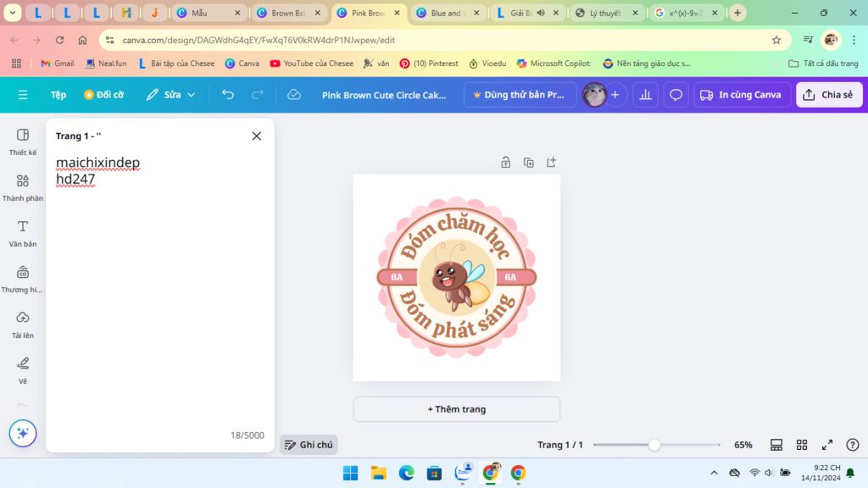This screenshot has width=868, height=488.
Task: Open the Thành phần elements panel
Action: (x=23, y=187)
